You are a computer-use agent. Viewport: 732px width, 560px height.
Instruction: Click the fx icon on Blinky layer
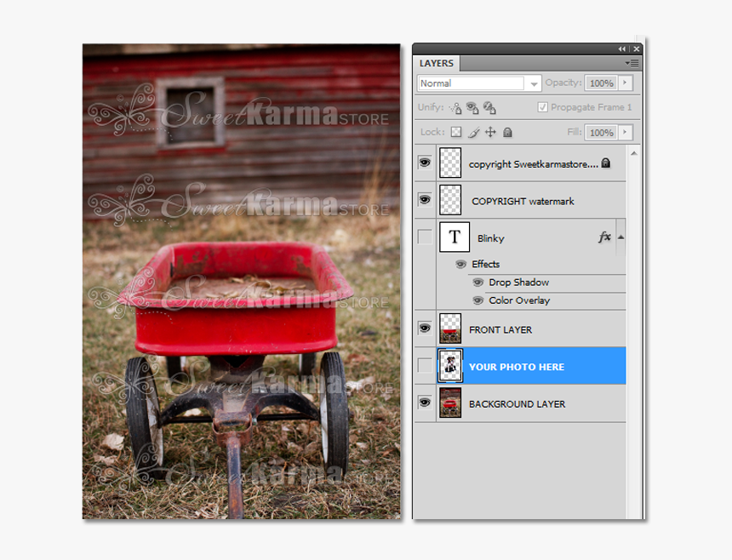point(604,237)
